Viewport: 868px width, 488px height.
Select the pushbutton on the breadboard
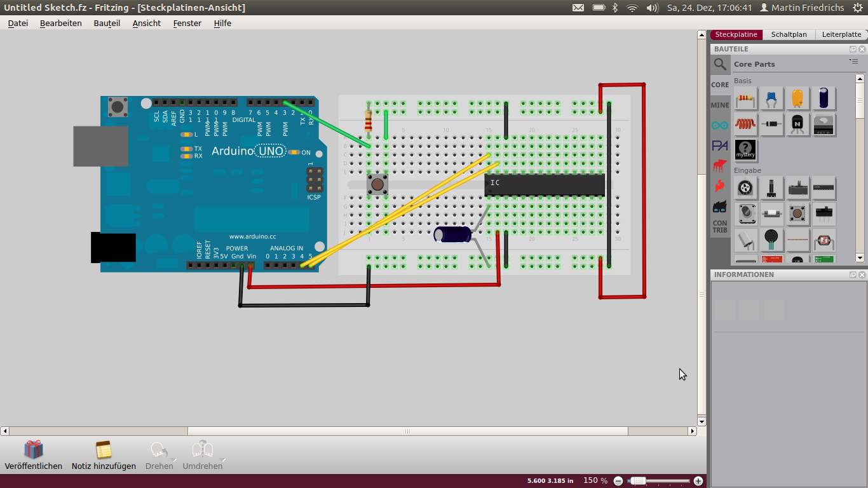pyautogui.click(x=377, y=185)
